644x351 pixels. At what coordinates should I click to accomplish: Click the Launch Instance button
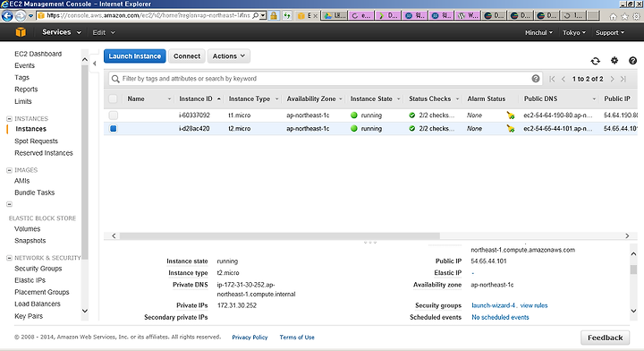point(135,56)
